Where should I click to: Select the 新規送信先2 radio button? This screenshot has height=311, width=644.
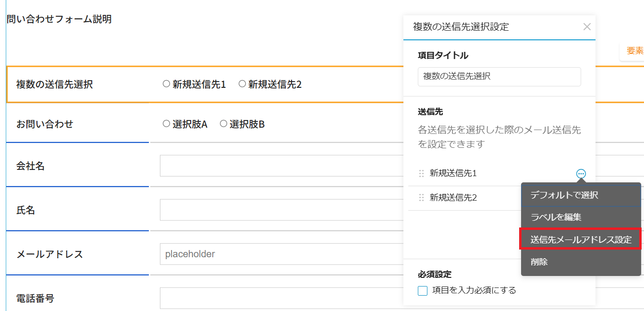click(x=243, y=84)
